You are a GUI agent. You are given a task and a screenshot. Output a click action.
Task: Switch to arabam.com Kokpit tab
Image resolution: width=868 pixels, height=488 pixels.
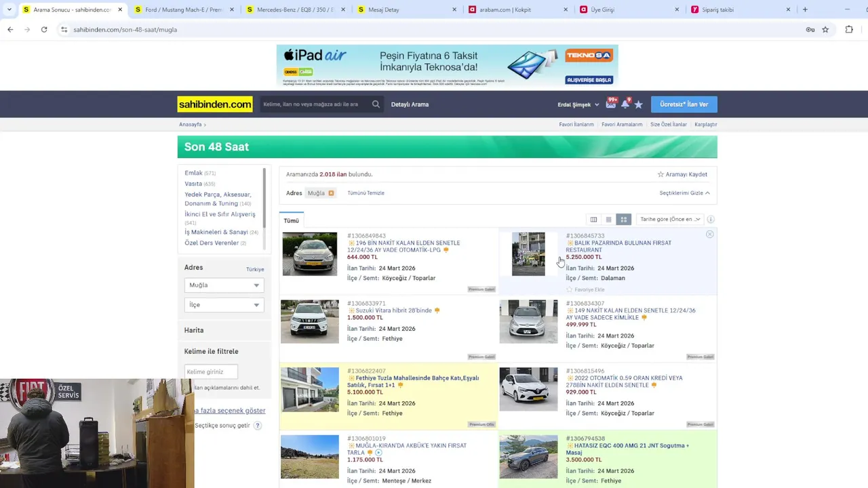[x=517, y=9]
